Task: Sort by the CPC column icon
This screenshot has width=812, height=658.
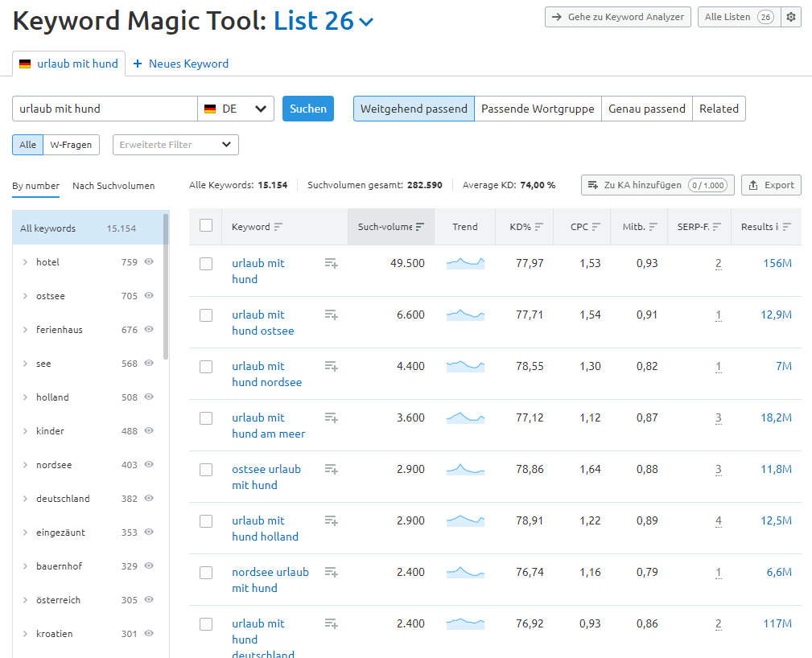Action: 596,227
